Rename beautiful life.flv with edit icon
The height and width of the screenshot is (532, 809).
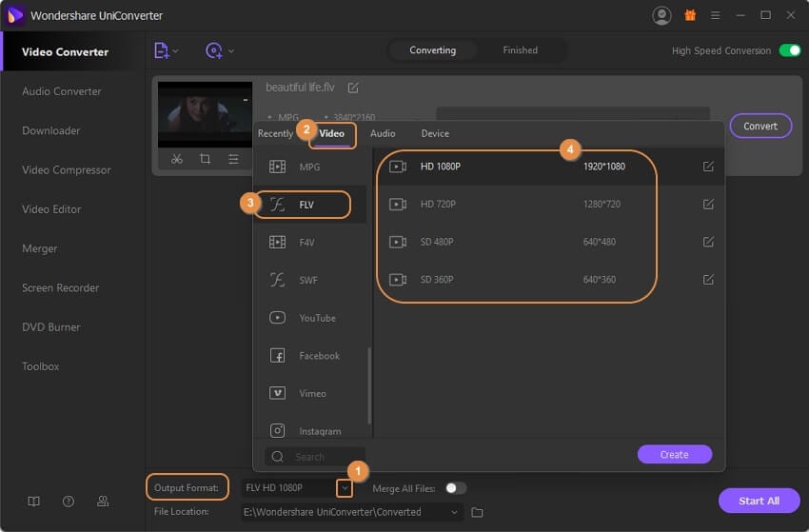[x=353, y=88]
